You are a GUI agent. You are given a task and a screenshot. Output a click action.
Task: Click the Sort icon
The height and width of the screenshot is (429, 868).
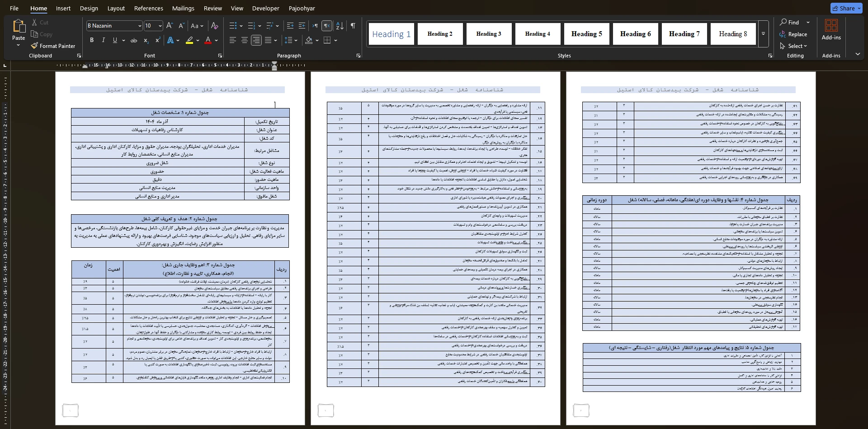pos(340,26)
